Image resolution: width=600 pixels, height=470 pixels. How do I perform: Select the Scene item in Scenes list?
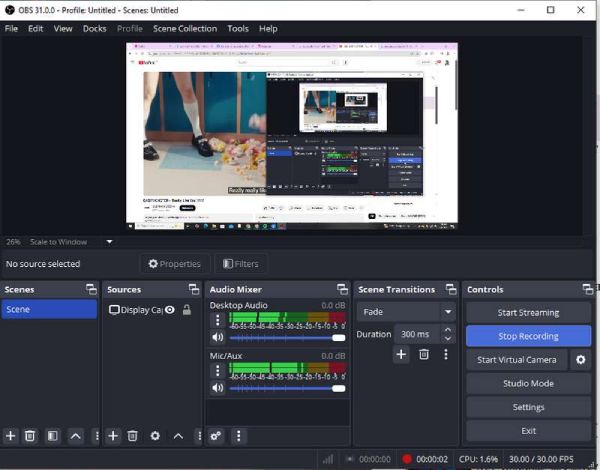(49, 309)
